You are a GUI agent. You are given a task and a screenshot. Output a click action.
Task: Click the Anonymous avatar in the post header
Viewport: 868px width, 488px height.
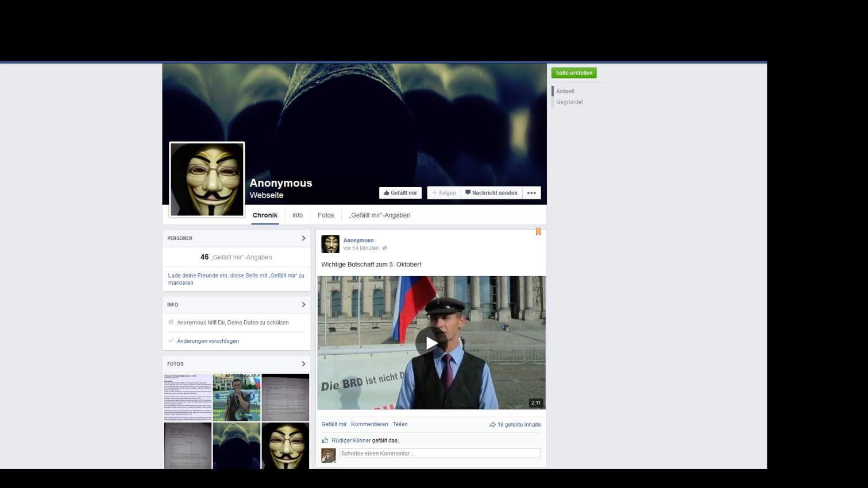[x=330, y=244]
